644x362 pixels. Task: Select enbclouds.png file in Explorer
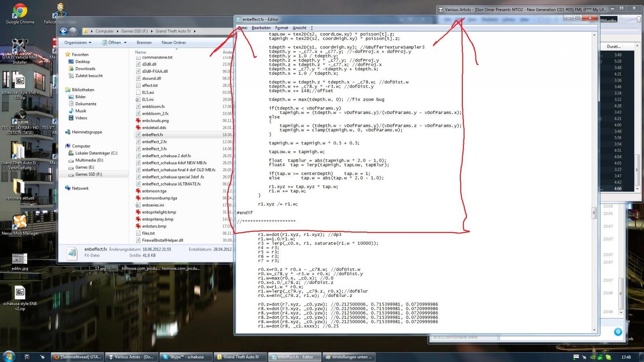click(155, 120)
